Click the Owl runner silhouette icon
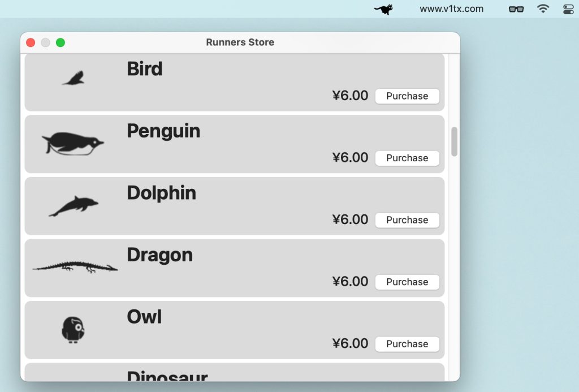 tap(73, 330)
